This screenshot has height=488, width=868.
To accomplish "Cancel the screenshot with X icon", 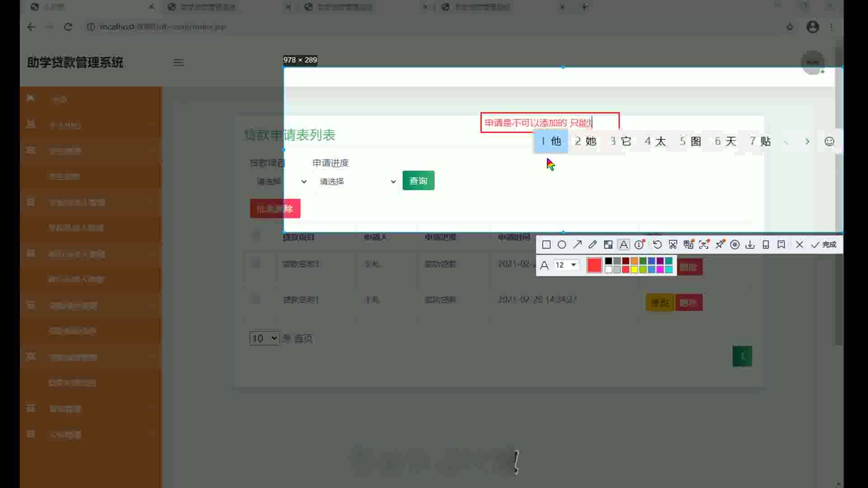I will 799,244.
